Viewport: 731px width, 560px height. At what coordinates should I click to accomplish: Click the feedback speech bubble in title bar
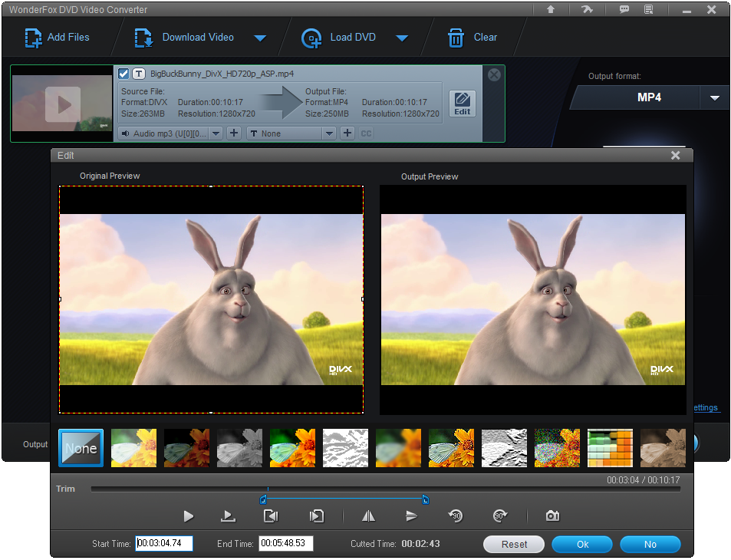[624, 9]
